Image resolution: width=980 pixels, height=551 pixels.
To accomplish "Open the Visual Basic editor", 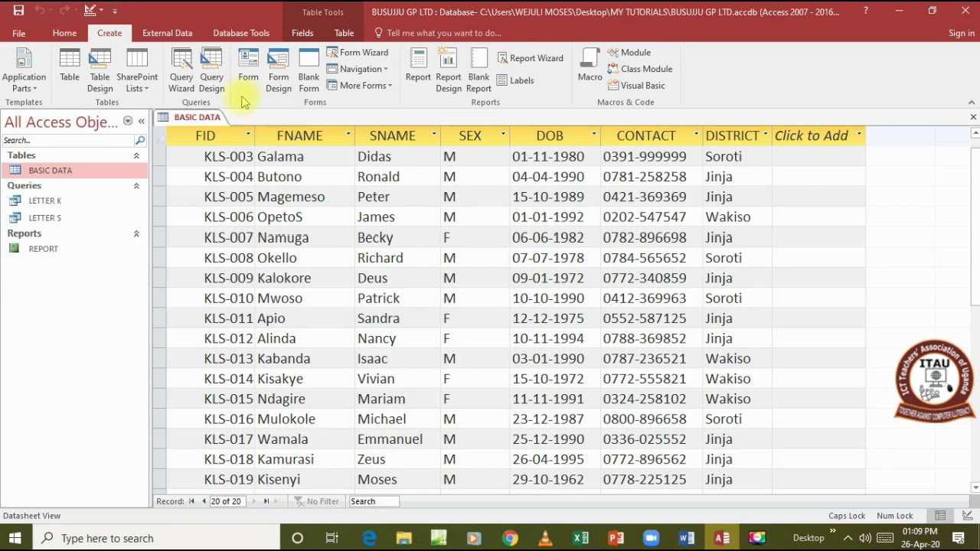I will point(636,86).
